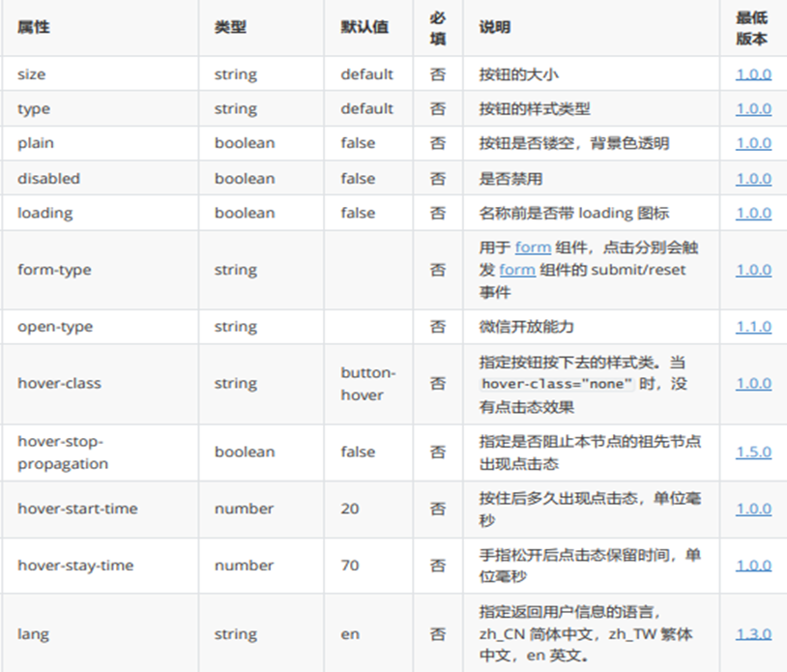The width and height of the screenshot is (787, 672).
Task: Select the description 名称前是否带 loading 图标
Action: (574, 214)
